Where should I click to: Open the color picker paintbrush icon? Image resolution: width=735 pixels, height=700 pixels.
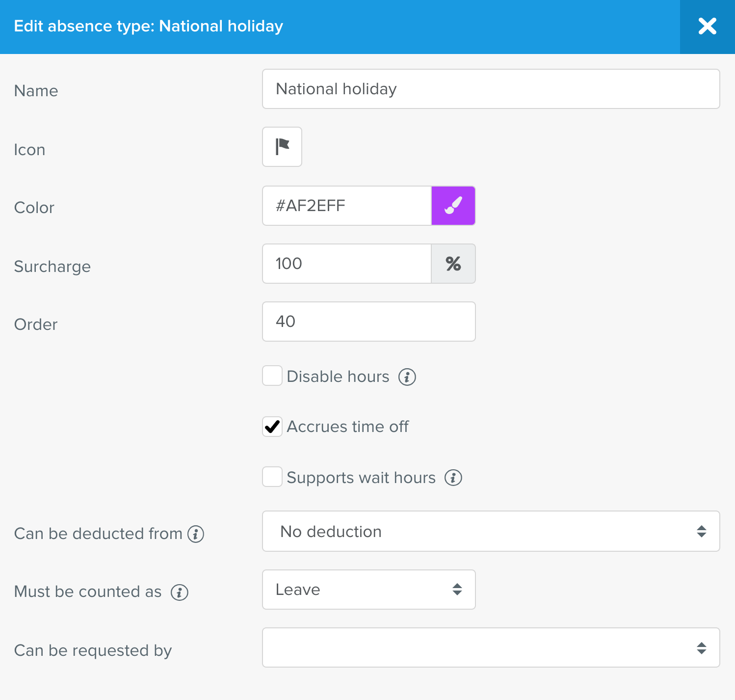coord(453,206)
